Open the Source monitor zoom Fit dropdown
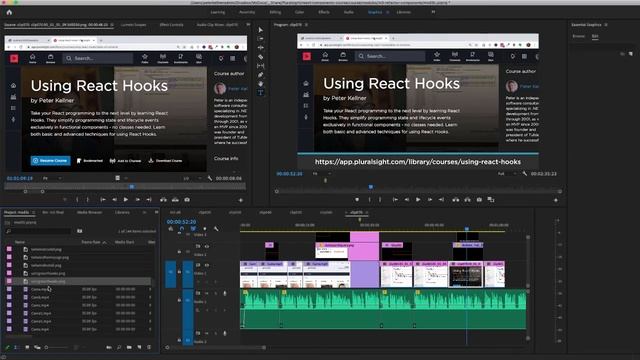Image resolution: width=640 pixels, height=360 pixels. [x=52, y=178]
